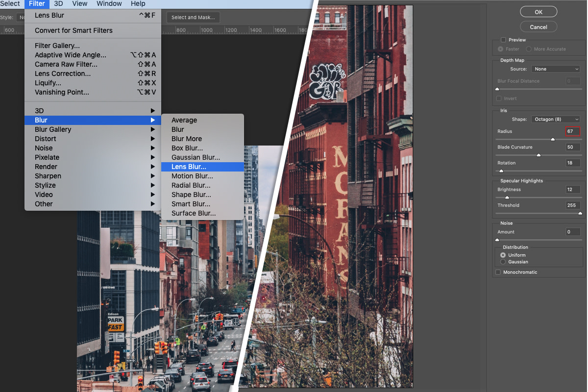The width and height of the screenshot is (588, 392).
Task: Select the Faster preview option
Action: tap(500, 49)
